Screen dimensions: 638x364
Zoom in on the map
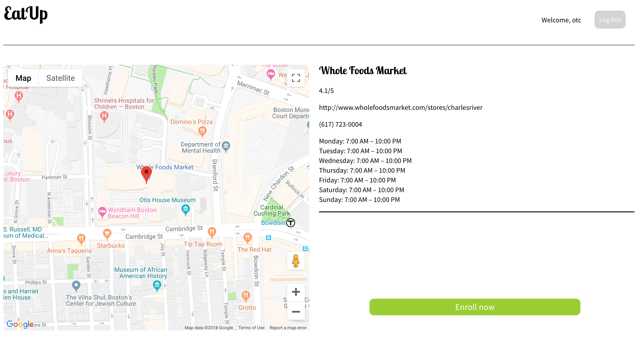tap(296, 292)
